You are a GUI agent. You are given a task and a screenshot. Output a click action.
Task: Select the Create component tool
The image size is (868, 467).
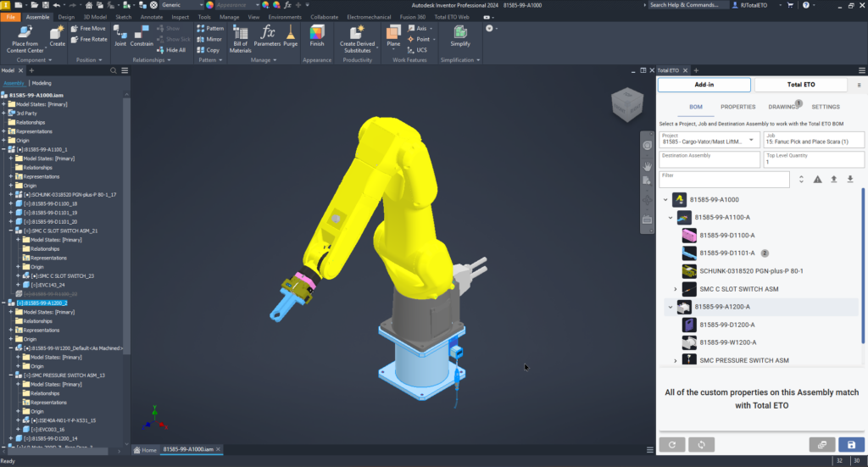pos(57,36)
